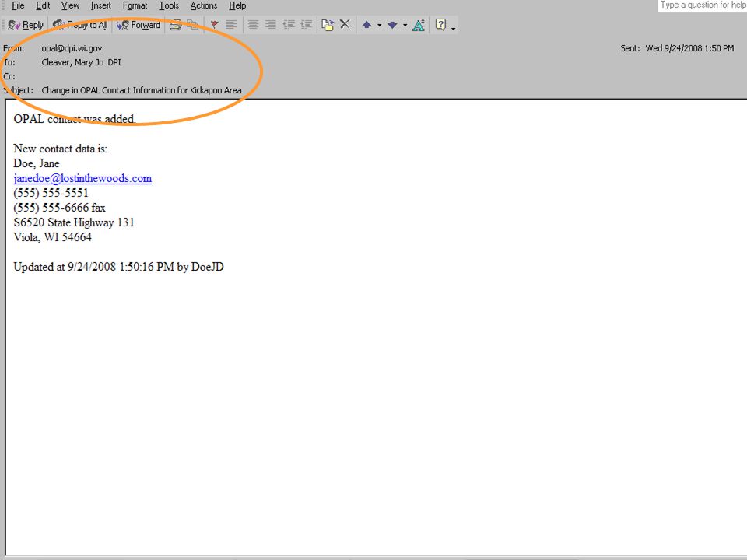Click the increase indent icon
The height and width of the screenshot is (560, 747).
coord(307,25)
